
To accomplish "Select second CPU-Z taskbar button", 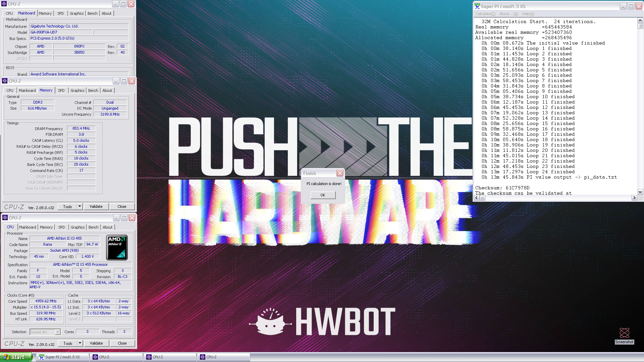I will [x=170, y=357].
